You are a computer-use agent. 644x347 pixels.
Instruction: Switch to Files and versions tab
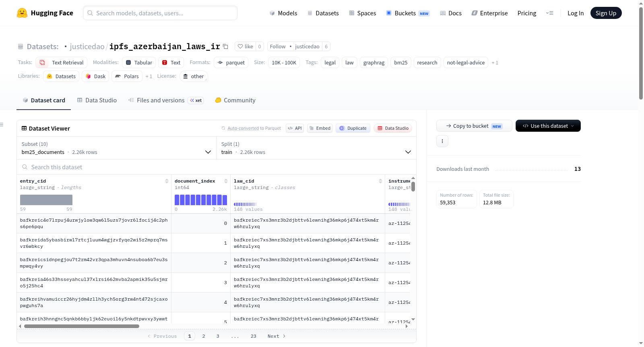tap(166, 100)
